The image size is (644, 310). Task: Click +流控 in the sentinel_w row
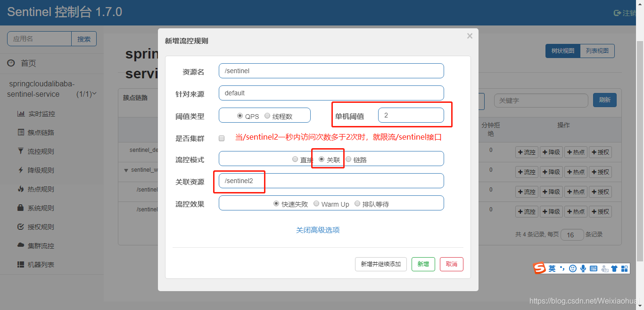point(527,172)
